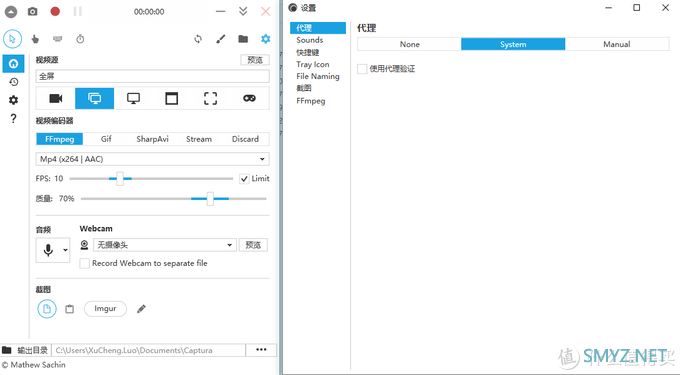Screen dimensions: 680x375
Task: Select the Stream encoder tab
Action: pyautogui.click(x=199, y=139)
